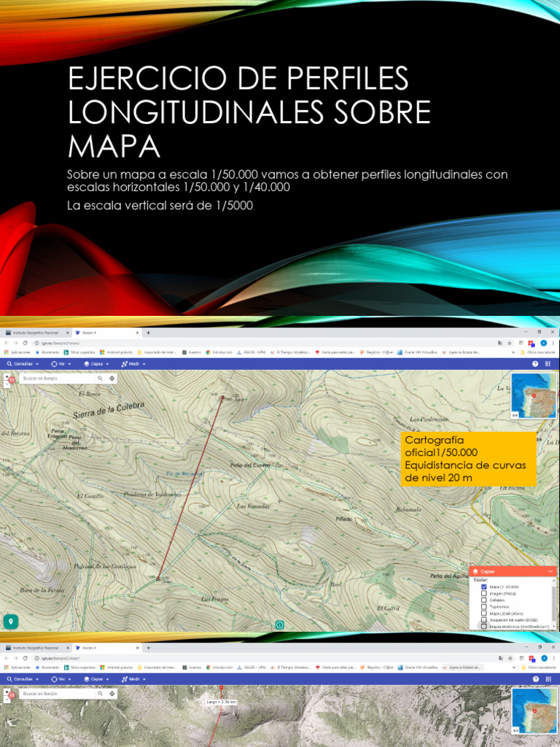
Task: Enable the Topónimos layer checkbox
Action: pos(484,607)
